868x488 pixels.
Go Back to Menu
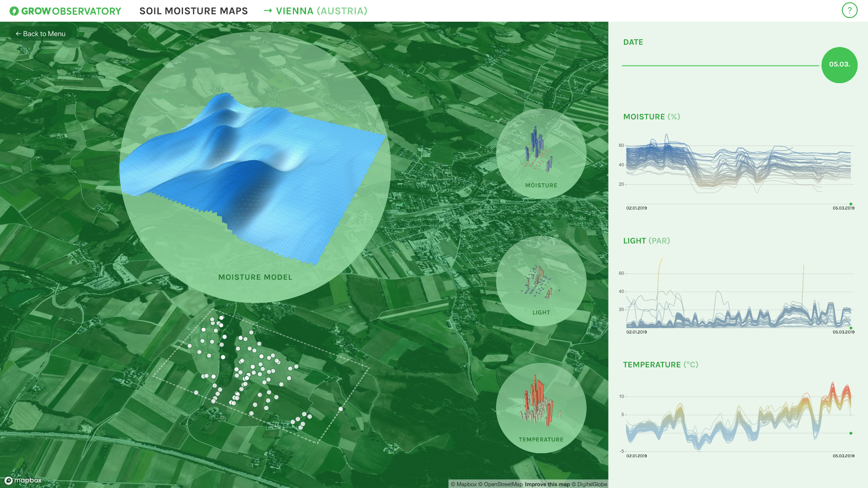40,34
